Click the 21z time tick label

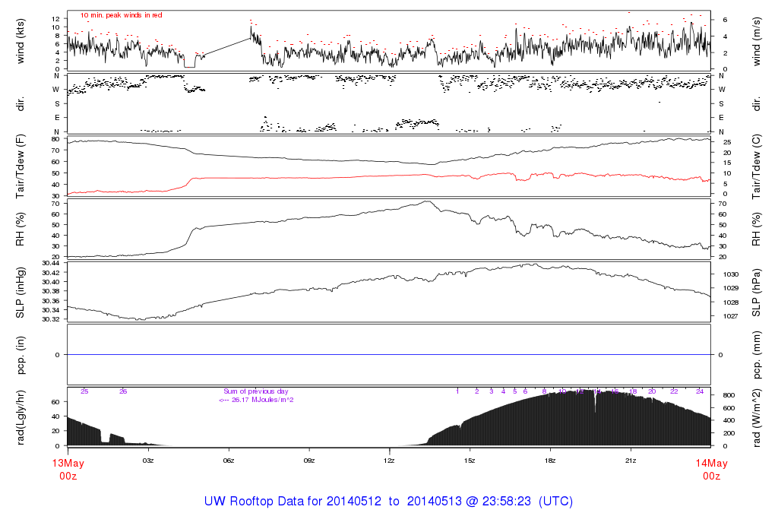pos(630,461)
